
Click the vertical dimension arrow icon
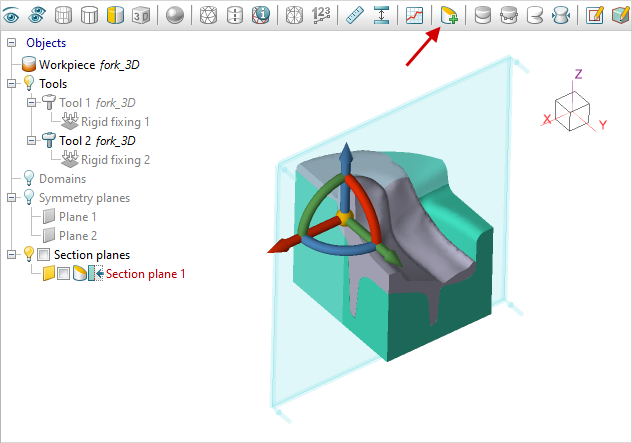pos(381,15)
